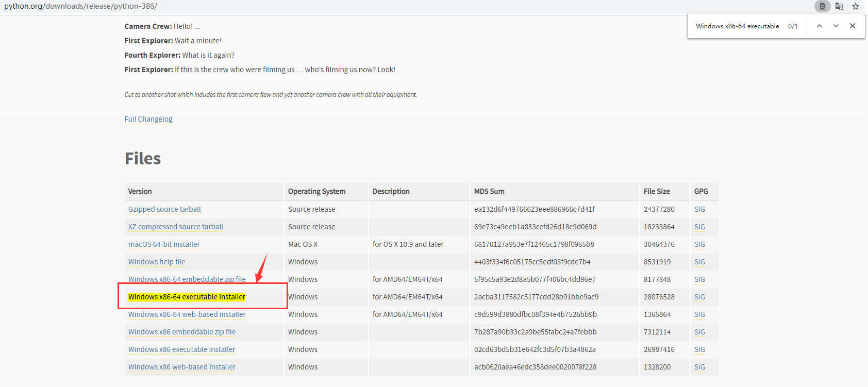This screenshot has width=868, height=387.
Task: Click the 0/1 find results counter
Action: click(x=793, y=26)
